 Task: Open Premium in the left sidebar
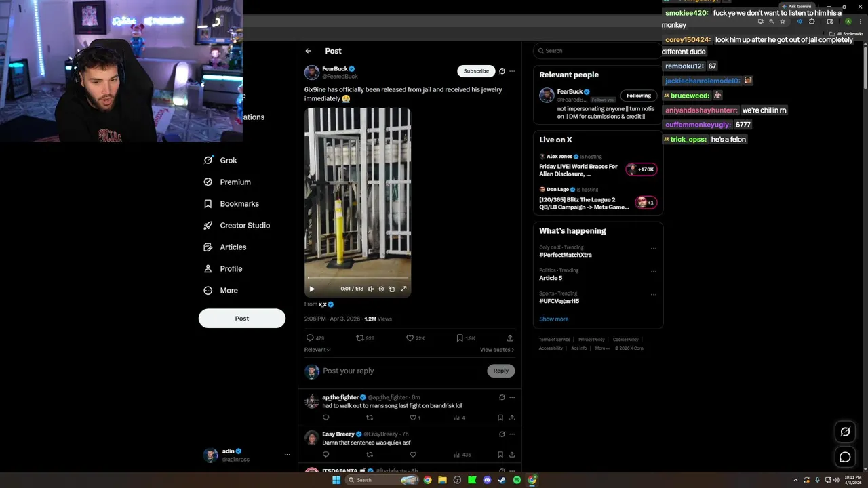click(x=227, y=182)
